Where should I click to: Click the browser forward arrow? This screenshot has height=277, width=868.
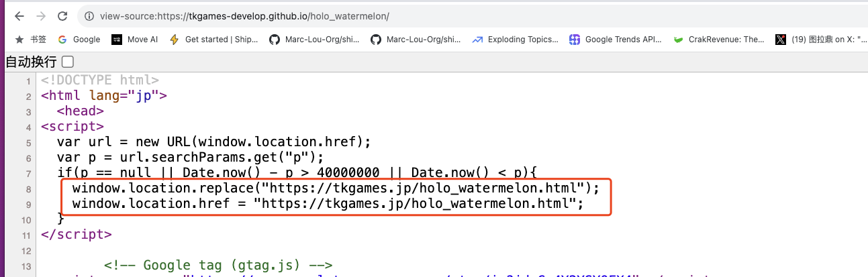click(x=41, y=15)
